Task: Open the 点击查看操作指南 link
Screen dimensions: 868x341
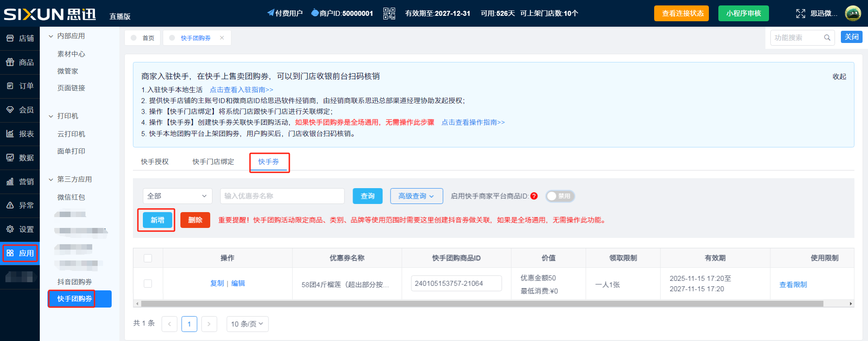Action: [x=473, y=123]
